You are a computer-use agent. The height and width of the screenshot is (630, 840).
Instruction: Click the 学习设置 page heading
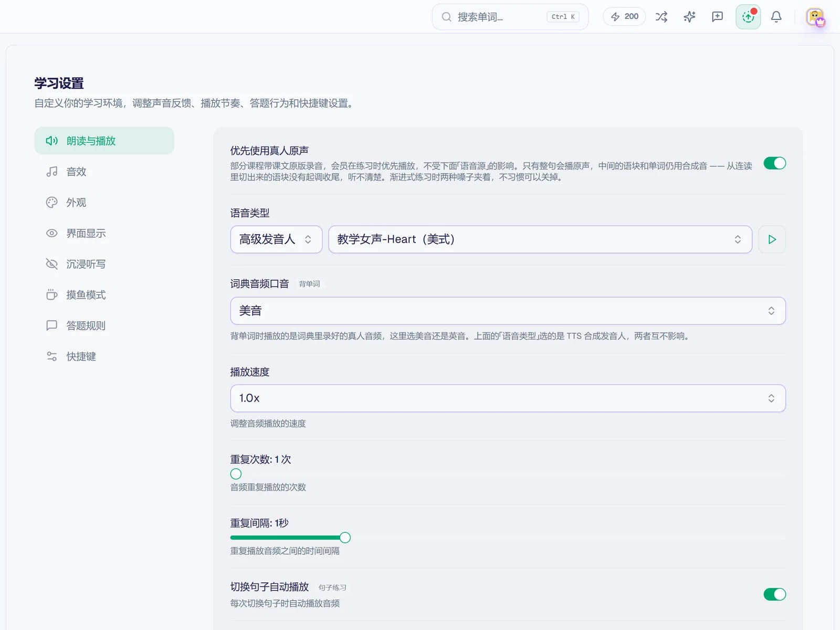pos(59,83)
